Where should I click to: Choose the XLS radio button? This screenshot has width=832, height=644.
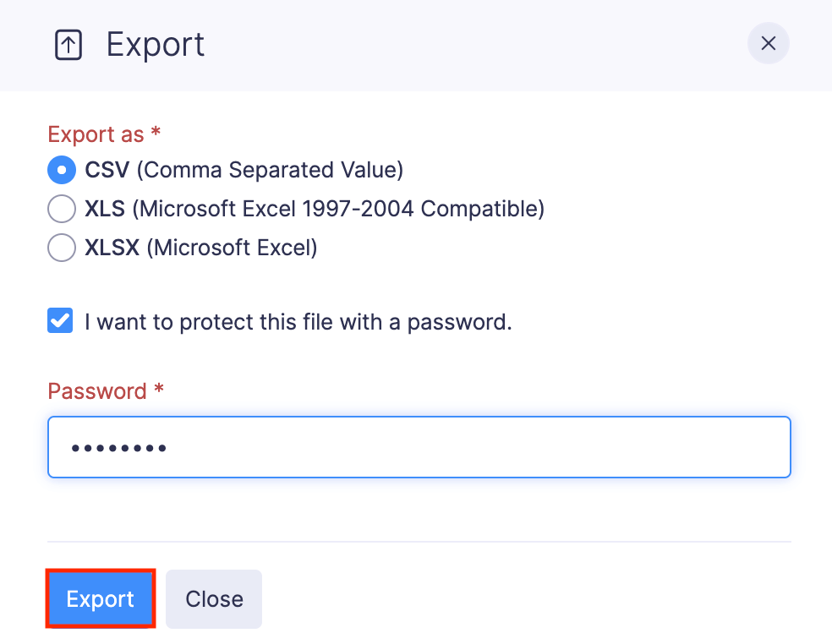[61, 209]
